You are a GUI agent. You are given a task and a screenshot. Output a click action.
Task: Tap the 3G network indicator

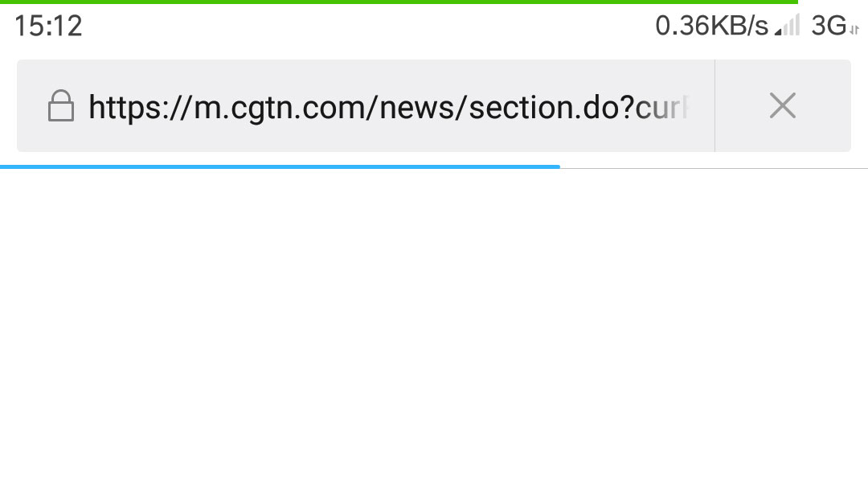[x=829, y=26]
